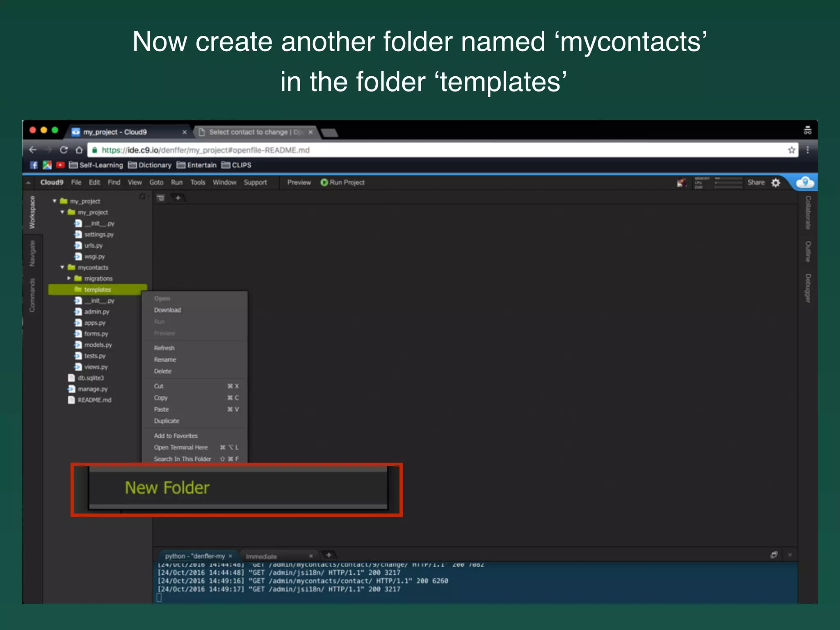
Task: Click the green Run Project play icon
Action: coord(324,183)
